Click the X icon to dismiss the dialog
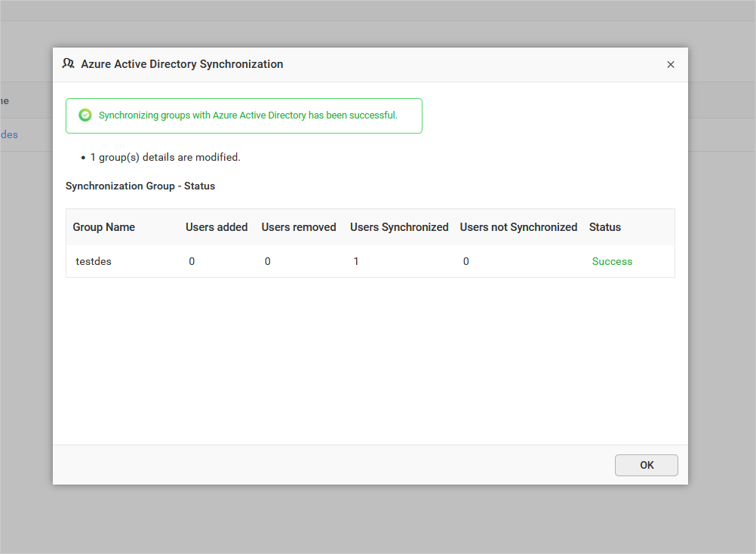756x554 pixels. pyautogui.click(x=670, y=64)
